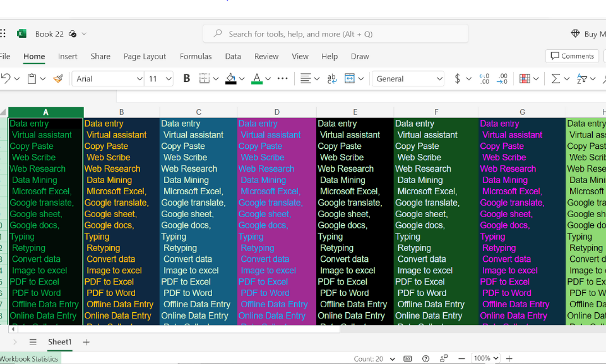Click the Buy Microsoft 365 diamond icon
This screenshot has height=364, width=606.
pyautogui.click(x=575, y=33)
